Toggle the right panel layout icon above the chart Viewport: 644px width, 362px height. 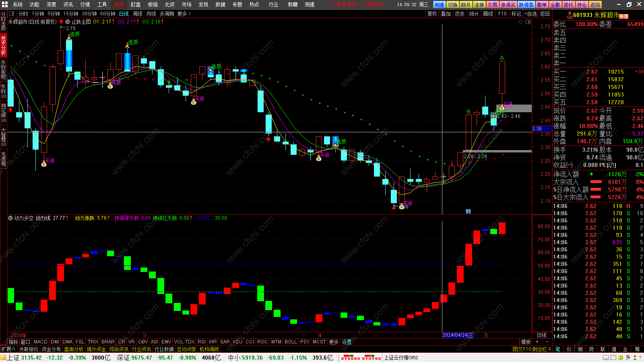pos(527,22)
